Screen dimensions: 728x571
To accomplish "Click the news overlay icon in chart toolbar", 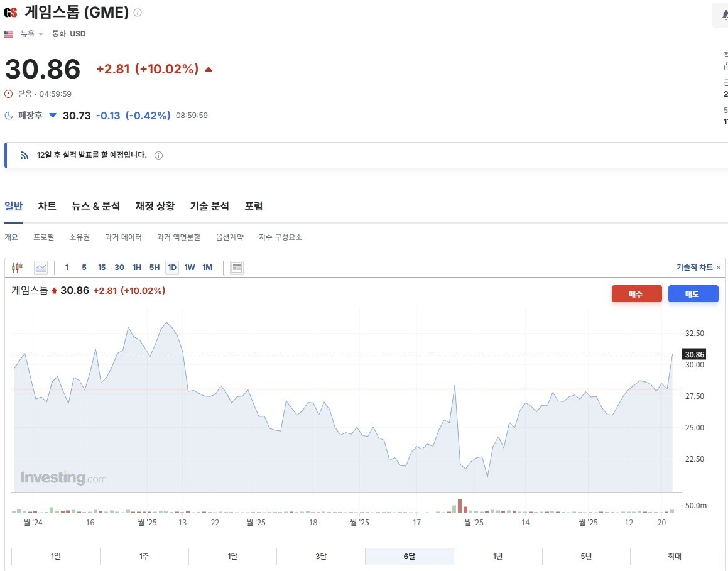I will pyautogui.click(x=237, y=268).
